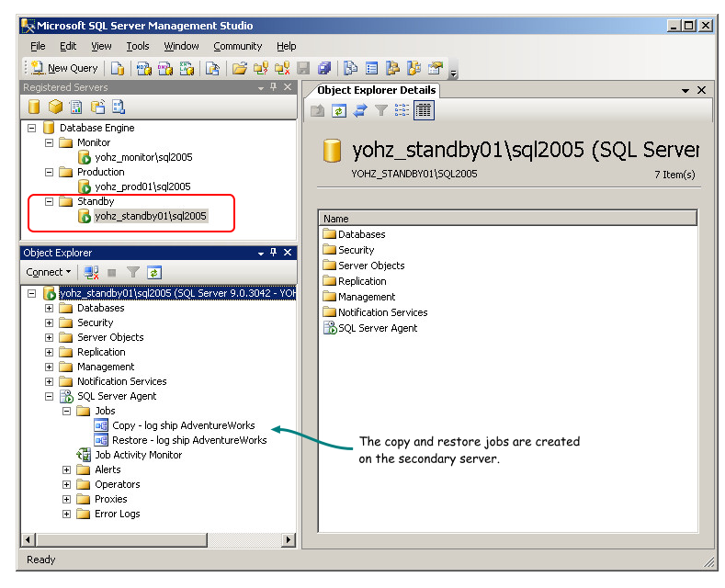Screen dimensions: 725x588
Task: Click the Open File folder icon
Action: pos(240,68)
